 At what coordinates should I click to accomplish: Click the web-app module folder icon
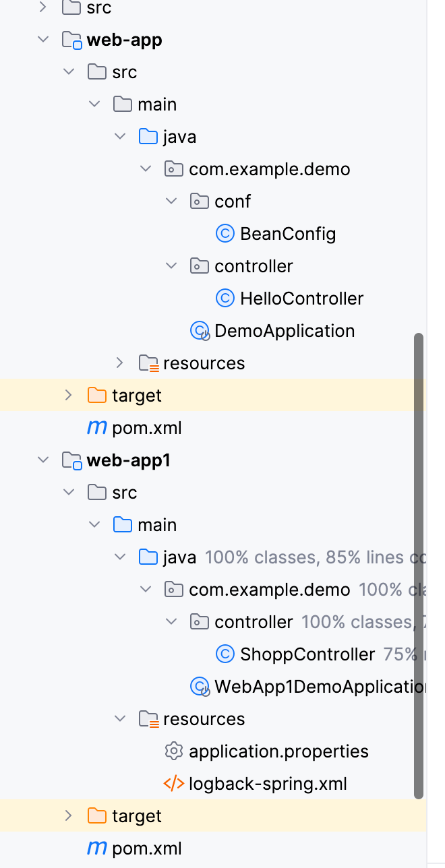[x=71, y=40]
